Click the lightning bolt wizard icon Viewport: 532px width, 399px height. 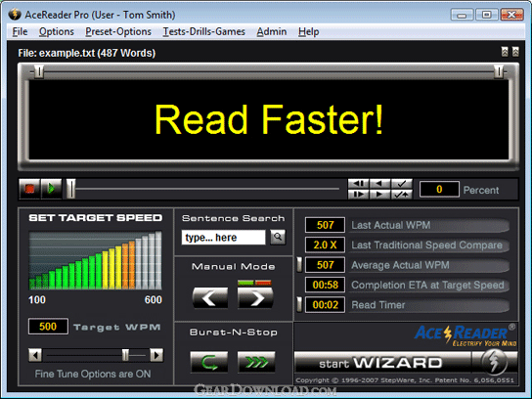(x=495, y=362)
